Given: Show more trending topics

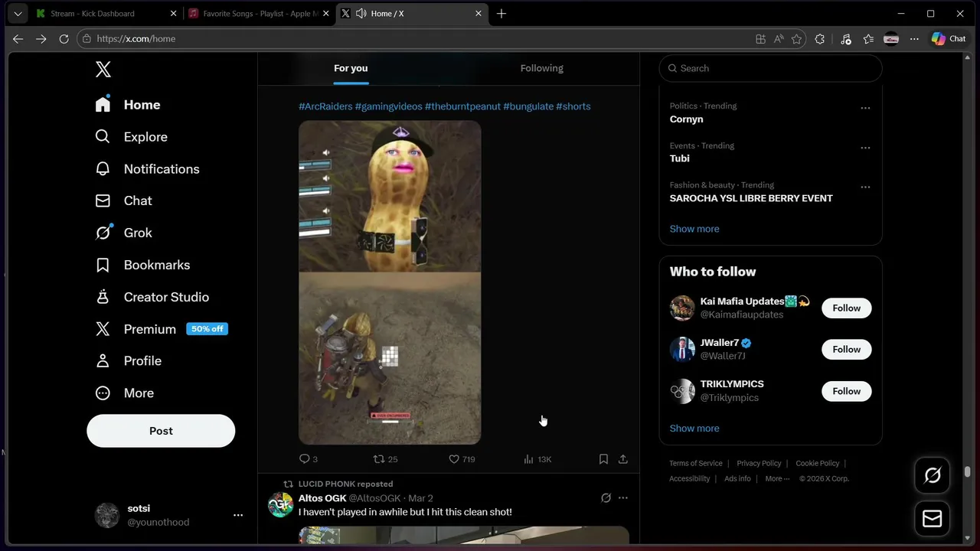Looking at the screenshot, I should coord(694,229).
